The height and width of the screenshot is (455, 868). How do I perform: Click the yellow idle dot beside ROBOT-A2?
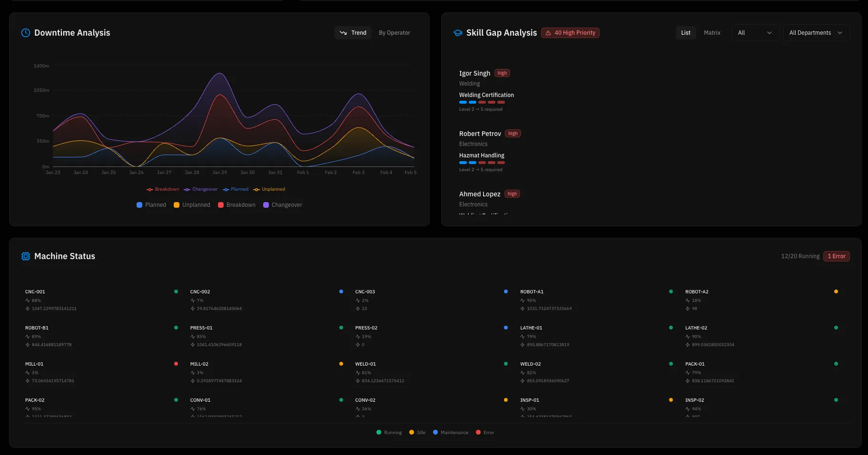tap(836, 291)
